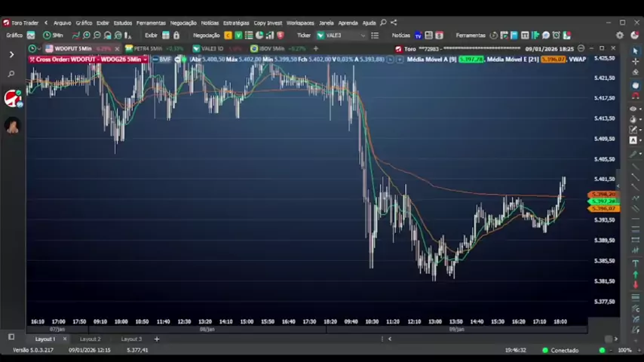
Task: Switch to the PETR4 5Min chart tab
Action: [x=147, y=48]
